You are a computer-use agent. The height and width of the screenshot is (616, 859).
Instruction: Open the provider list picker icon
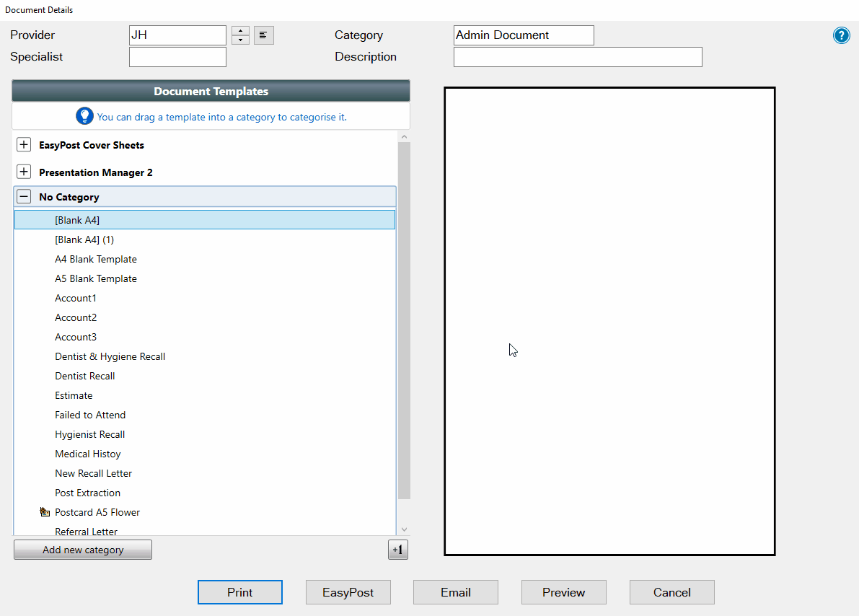(x=263, y=35)
